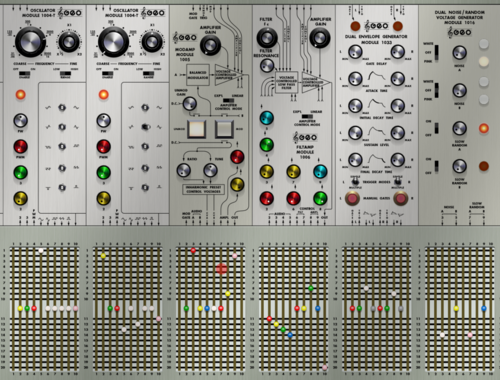This screenshot has height=380, width=500.
Task: Click the Amplifier Gain knob in the Filtamp module
Action: tap(320, 38)
